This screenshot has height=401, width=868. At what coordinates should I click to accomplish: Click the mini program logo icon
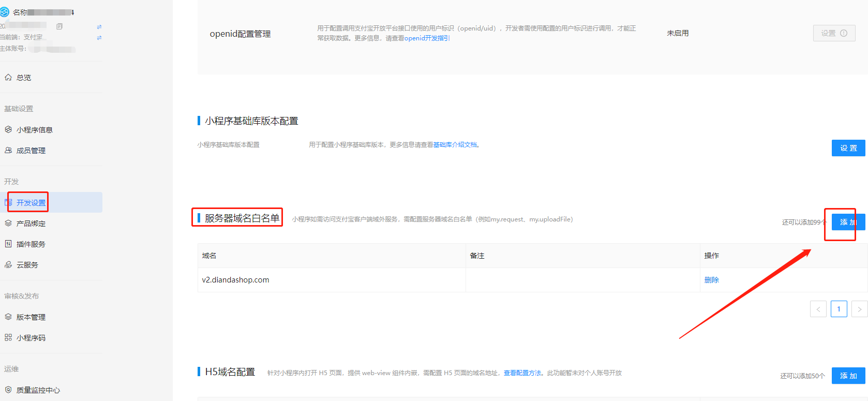point(5,12)
